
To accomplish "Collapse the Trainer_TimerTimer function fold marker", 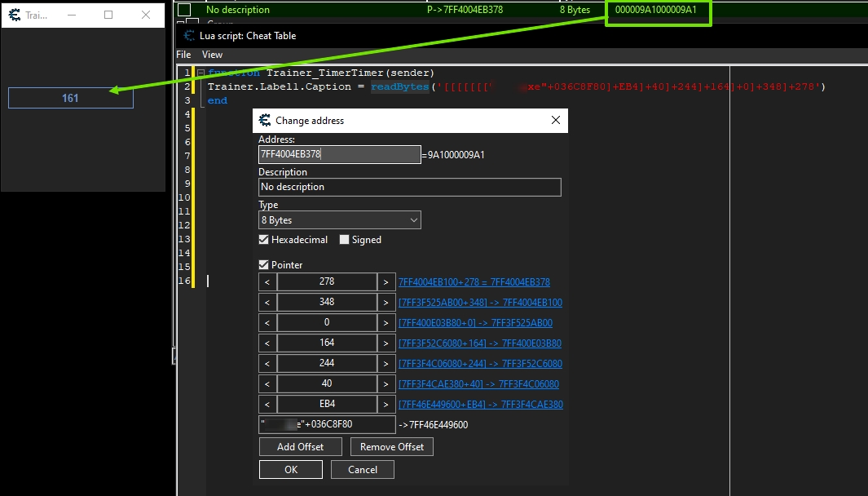I will [x=201, y=73].
